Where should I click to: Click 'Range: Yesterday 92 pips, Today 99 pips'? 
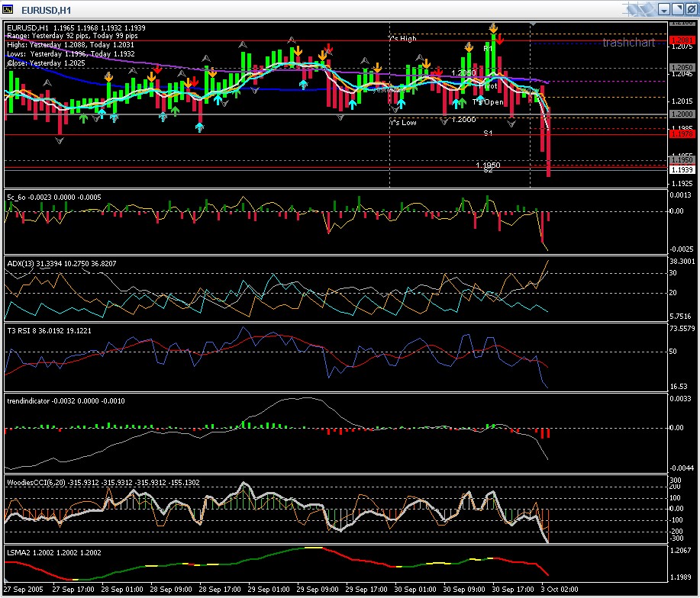[x=73, y=36]
